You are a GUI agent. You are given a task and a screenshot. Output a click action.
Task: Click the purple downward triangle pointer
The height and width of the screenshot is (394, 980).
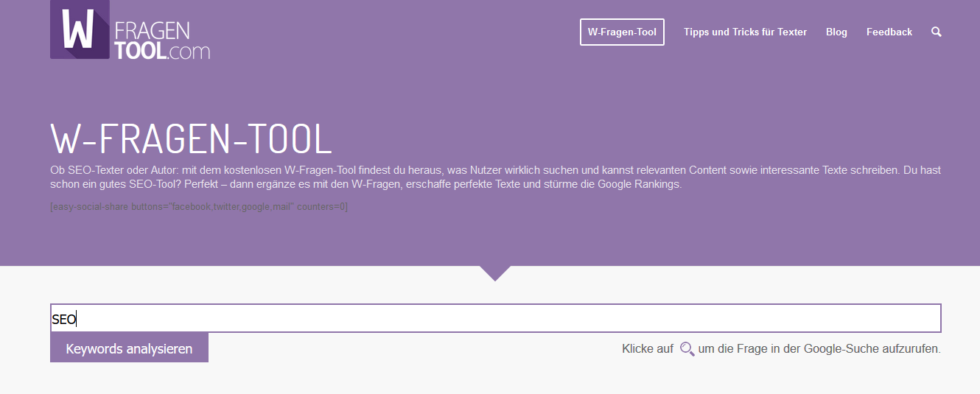pos(495,273)
